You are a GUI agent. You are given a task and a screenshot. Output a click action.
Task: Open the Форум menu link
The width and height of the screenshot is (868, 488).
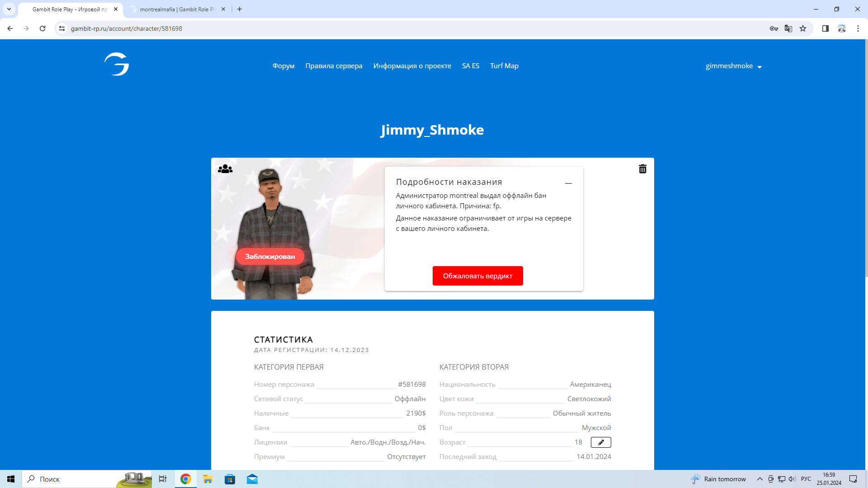click(283, 66)
